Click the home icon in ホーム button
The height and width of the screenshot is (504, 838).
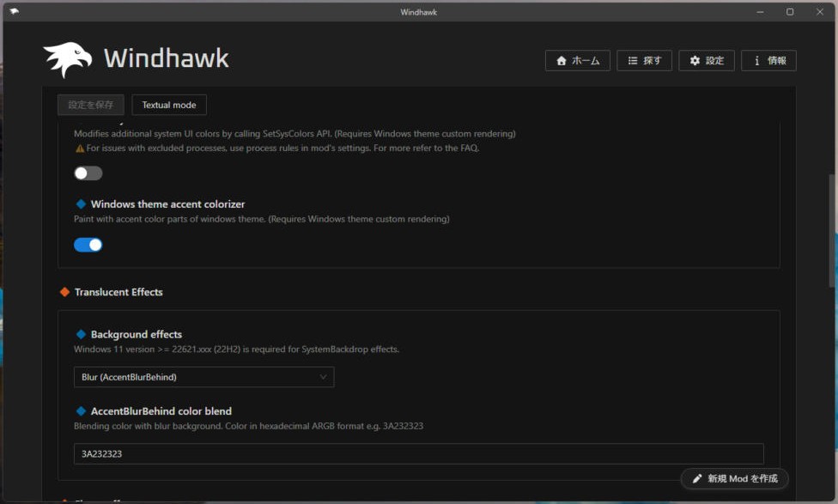pos(562,61)
